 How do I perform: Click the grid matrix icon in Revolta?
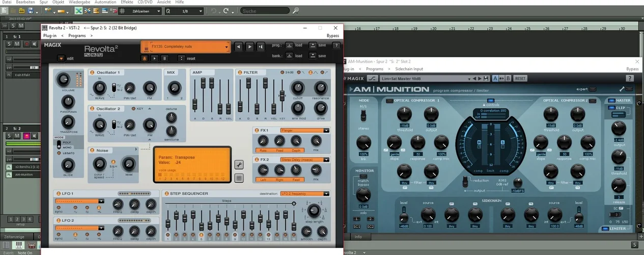tap(238, 178)
